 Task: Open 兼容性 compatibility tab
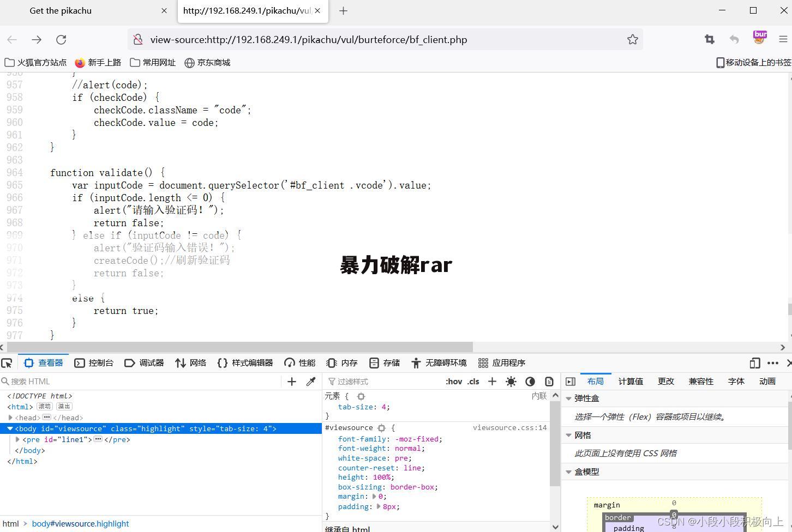click(x=701, y=382)
